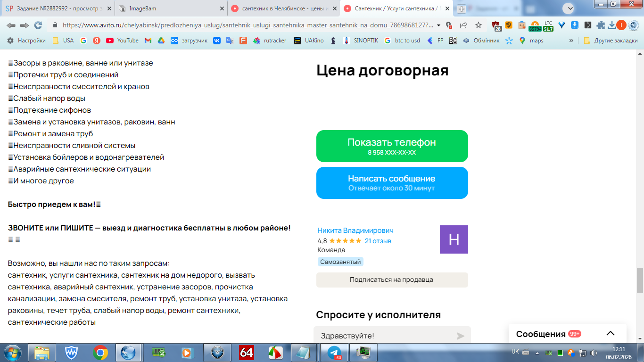The width and height of the screenshot is (644, 362).
Task: Switch to the ImageBam tab
Action: click(171, 8)
